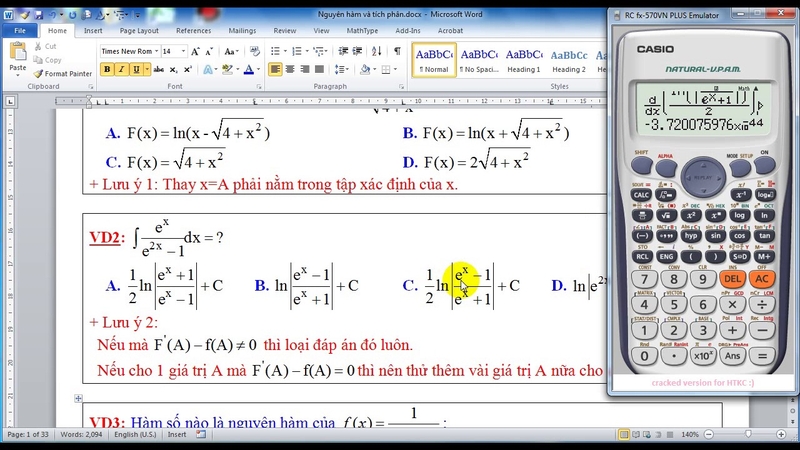Click calculator Ans key

732,356
